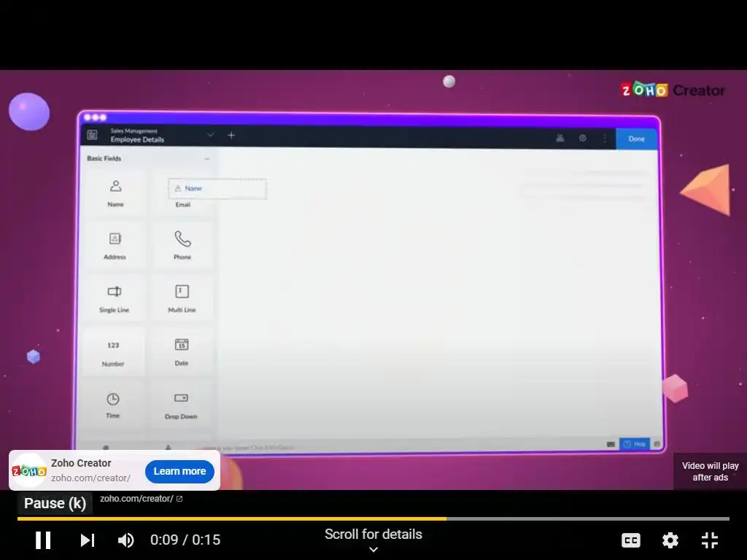The width and height of the screenshot is (747, 560).
Task: Click the keyboard icon near Help
Action: [x=611, y=444]
